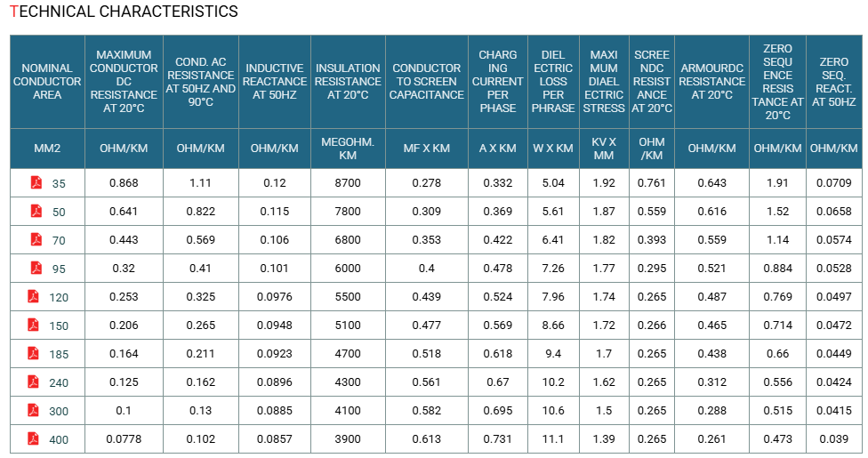Open the PDF icon for 400 mm2
The image size is (868, 458).
[x=33, y=439]
